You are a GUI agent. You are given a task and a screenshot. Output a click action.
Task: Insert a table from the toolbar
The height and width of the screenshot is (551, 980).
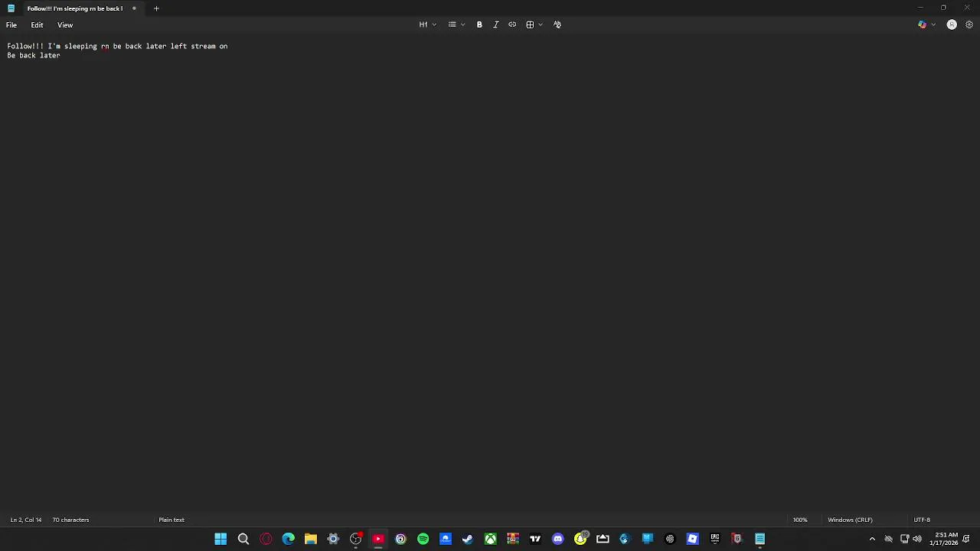coord(530,24)
